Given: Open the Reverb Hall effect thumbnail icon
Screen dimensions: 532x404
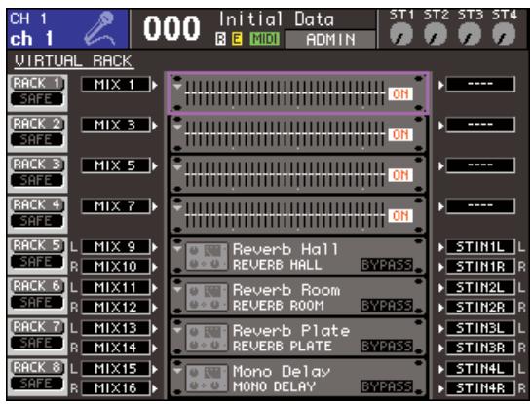Looking at the screenshot, I should [207, 256].
